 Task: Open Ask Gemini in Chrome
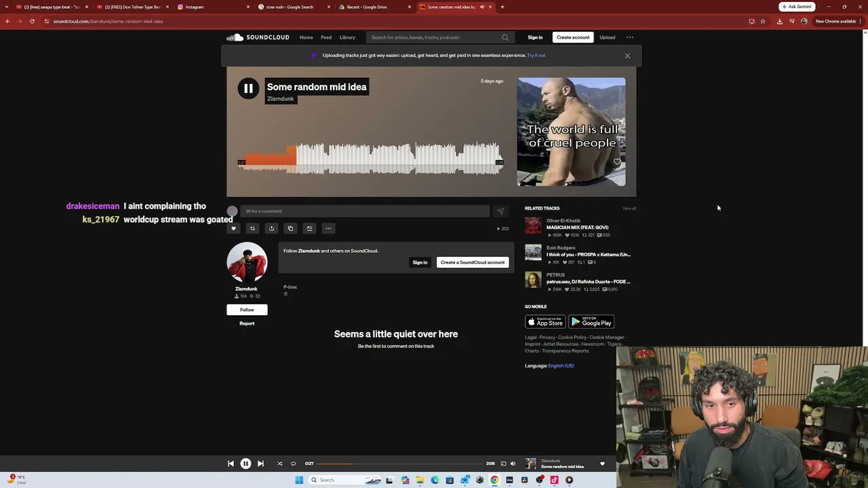[797, 7]
